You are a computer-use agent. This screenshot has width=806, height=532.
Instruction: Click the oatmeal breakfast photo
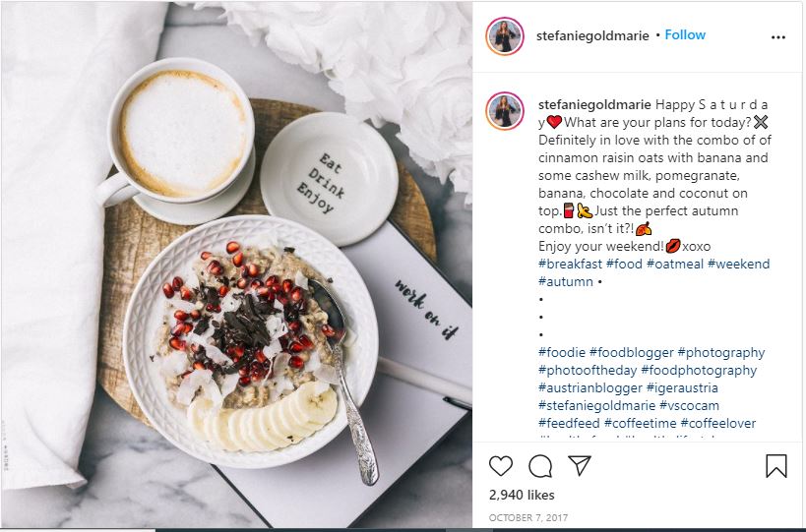pyautogui.click(x=237, y=265)
